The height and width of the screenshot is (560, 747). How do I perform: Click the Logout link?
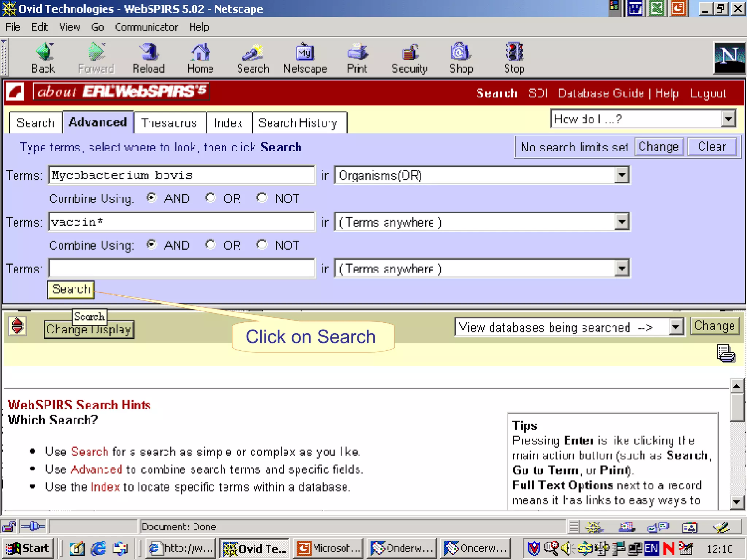(708, 93)
